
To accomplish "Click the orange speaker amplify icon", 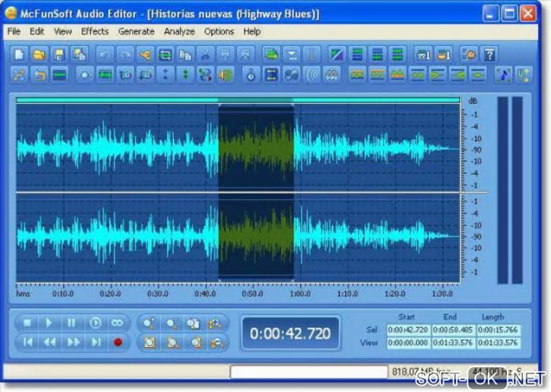I will [x=225, y=75].
